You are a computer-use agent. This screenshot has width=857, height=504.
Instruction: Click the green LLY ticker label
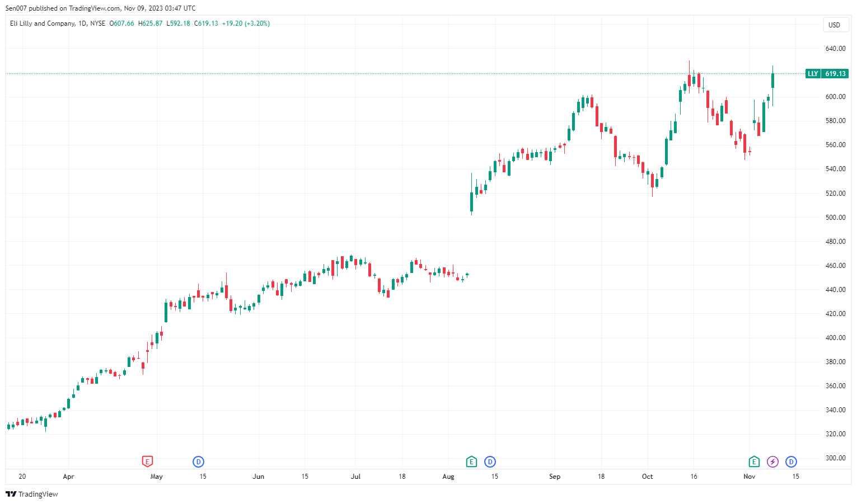point(813,74)
